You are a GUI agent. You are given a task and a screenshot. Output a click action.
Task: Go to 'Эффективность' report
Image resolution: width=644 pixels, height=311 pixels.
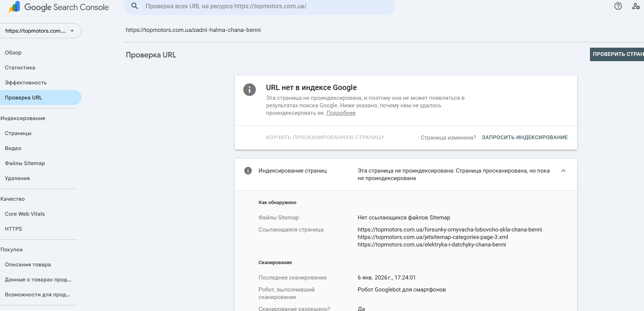click(26, 83)
